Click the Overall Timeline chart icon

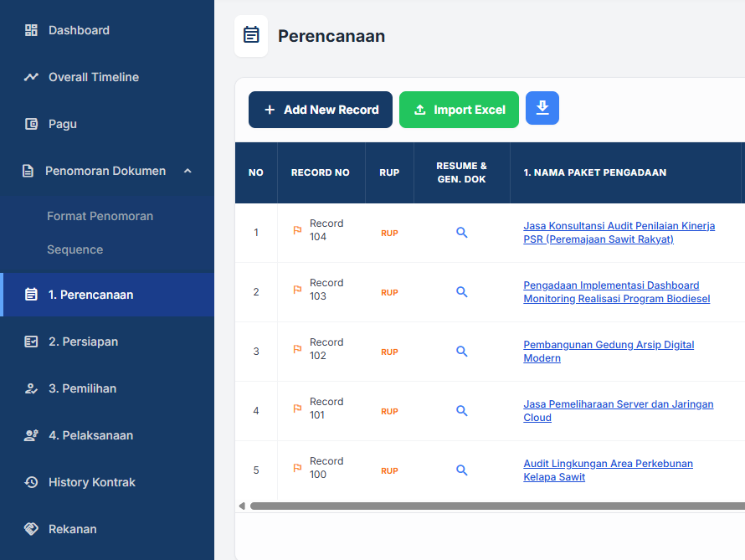31,77
